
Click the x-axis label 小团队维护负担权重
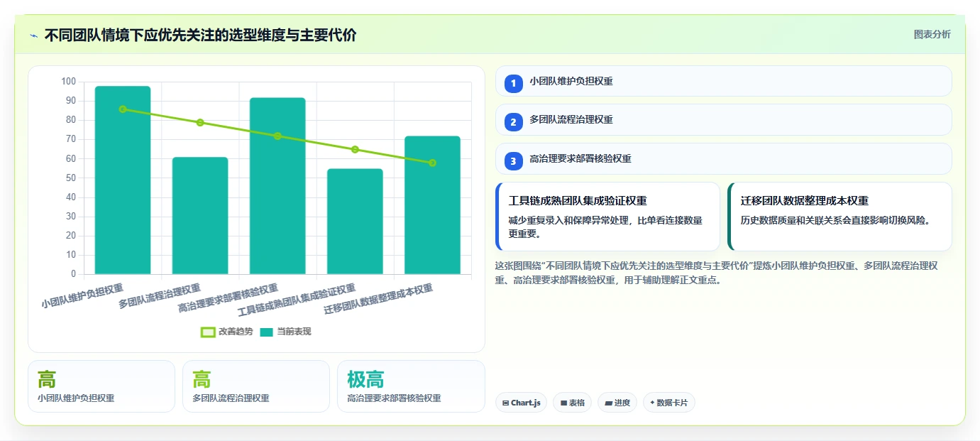coord(83,295)
